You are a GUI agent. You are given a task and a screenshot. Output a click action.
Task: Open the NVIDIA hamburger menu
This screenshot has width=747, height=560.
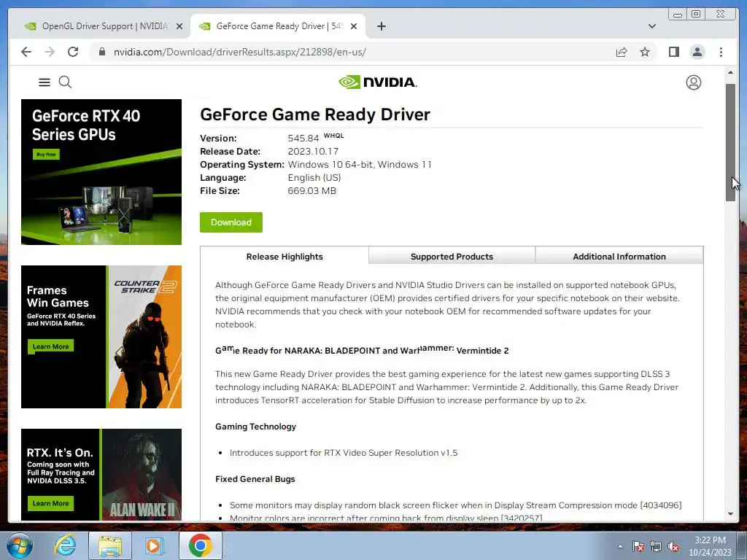pyautogui.click(x=44, y=82)
